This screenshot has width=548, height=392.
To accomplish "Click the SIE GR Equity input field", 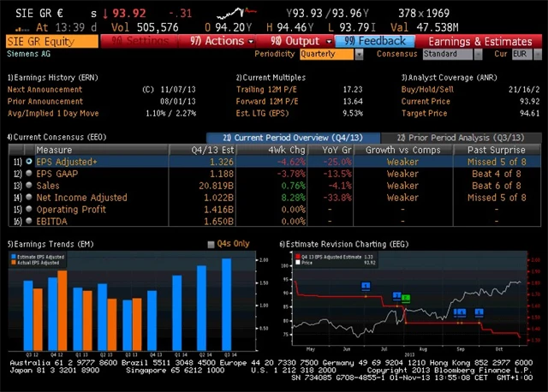I will (x=51, y=40).
